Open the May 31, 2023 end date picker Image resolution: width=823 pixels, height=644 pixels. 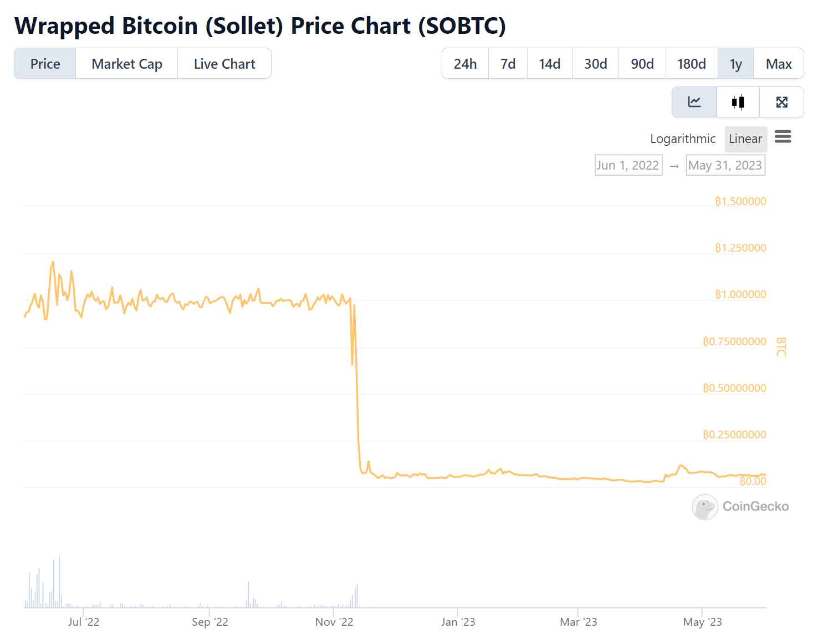pyautogui.click(x=725, y=165)
